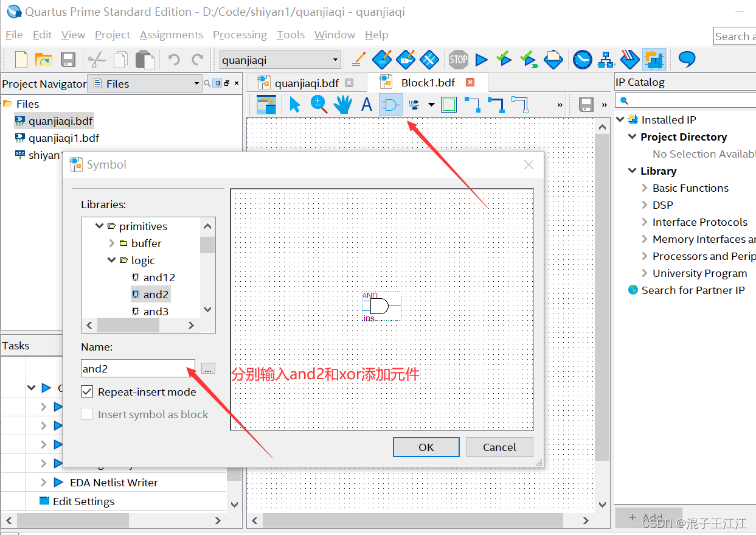Toggle the Repeat-insert mode checkbox
Screen dimensions: 756x535
coord(88,392)
